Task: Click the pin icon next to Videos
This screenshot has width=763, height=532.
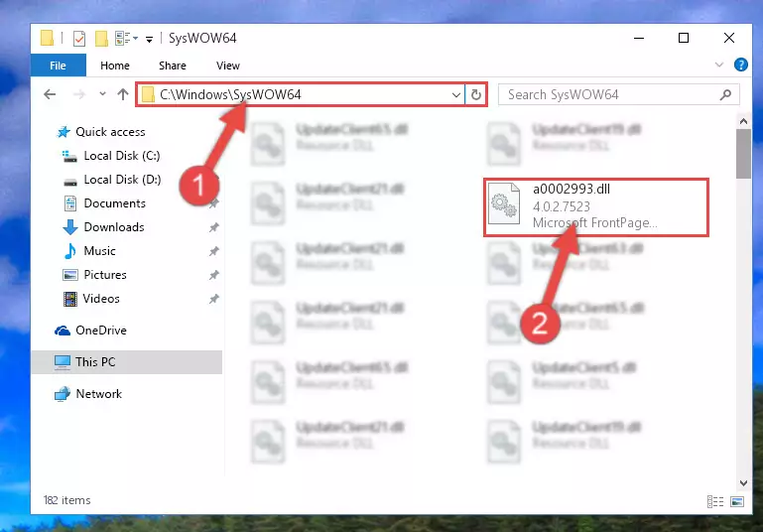Action: click(x=213, y=299)
